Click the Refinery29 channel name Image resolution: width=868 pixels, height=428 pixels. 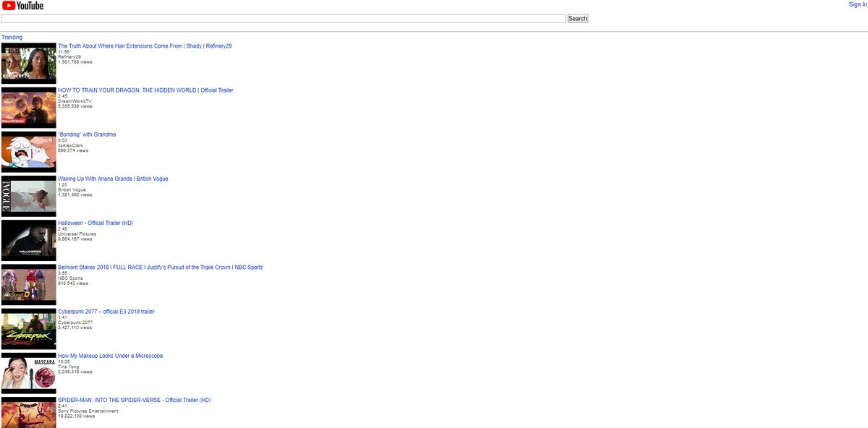tap(69, 56)
